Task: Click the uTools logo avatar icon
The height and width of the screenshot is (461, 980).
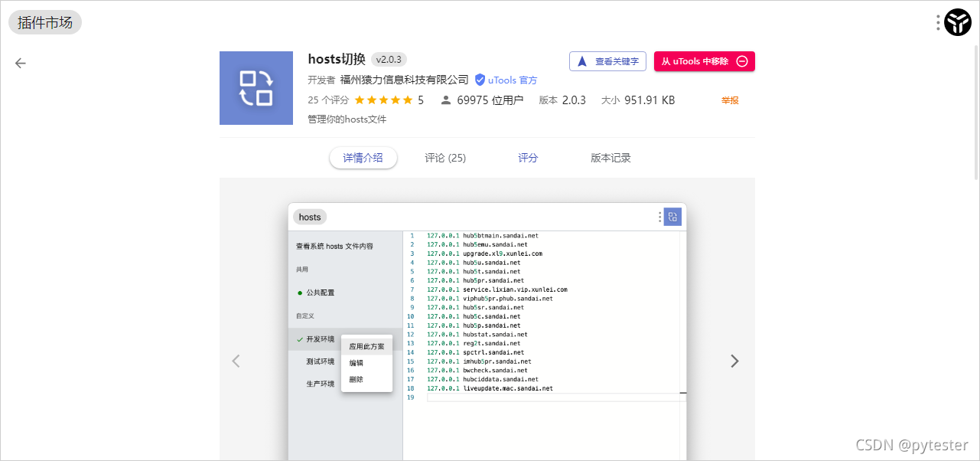Action: [x=958, y=23]
